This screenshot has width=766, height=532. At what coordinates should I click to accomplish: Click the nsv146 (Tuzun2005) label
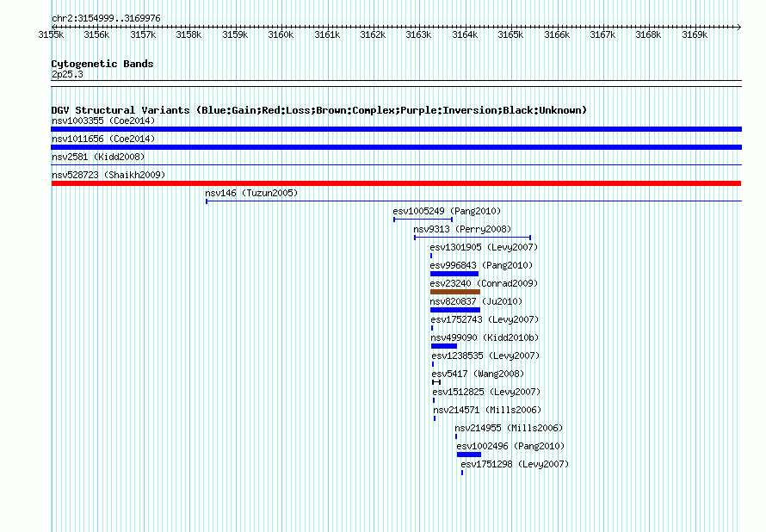click(x=251, y=193)
